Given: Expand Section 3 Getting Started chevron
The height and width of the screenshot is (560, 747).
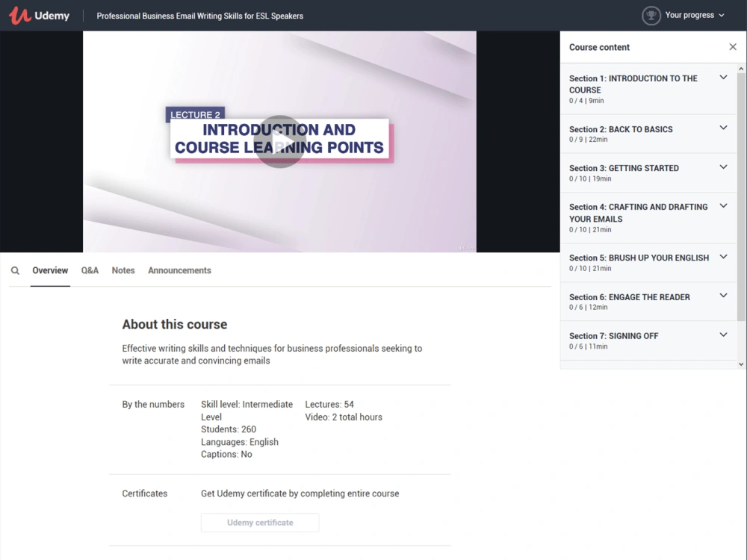Looking at the screenshot, I should tap(723, 167).
